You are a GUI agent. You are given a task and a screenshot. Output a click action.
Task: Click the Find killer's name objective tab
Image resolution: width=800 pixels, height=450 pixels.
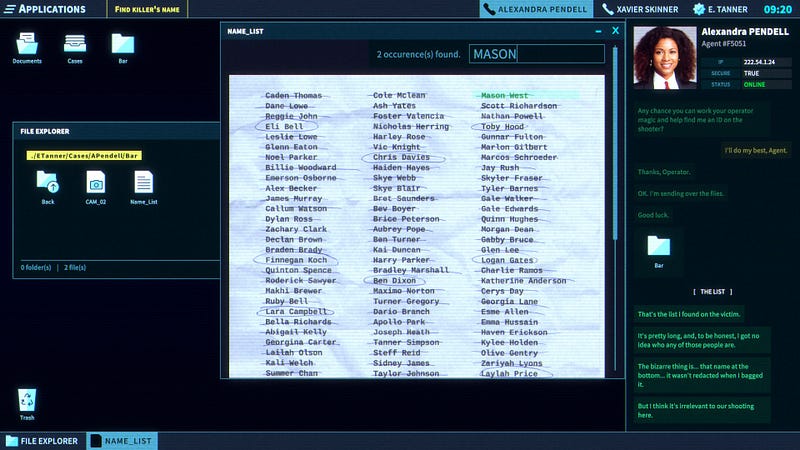[147, 9]
